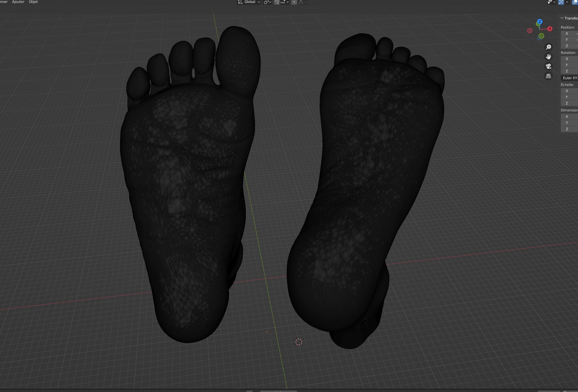Open the Ajouter menu
Viewport: 578px width, 392px height.
18,2
